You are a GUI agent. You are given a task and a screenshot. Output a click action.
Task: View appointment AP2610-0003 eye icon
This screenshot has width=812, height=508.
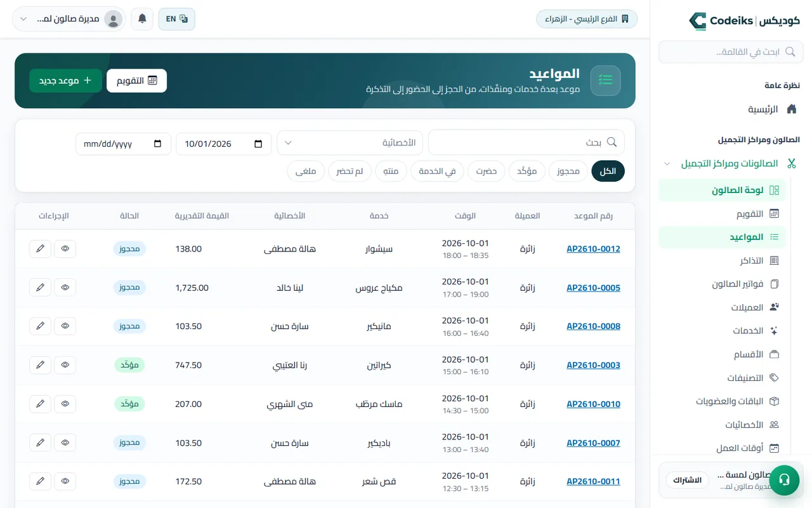click(x=65, y=365)
